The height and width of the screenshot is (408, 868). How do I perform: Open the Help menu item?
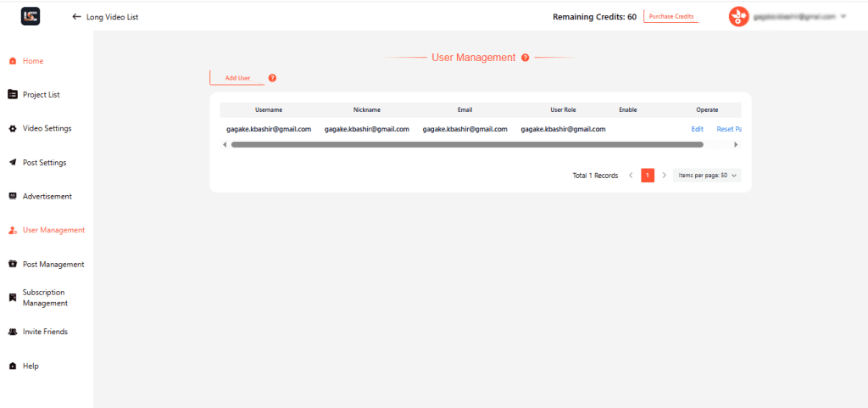tap(31, 366)
